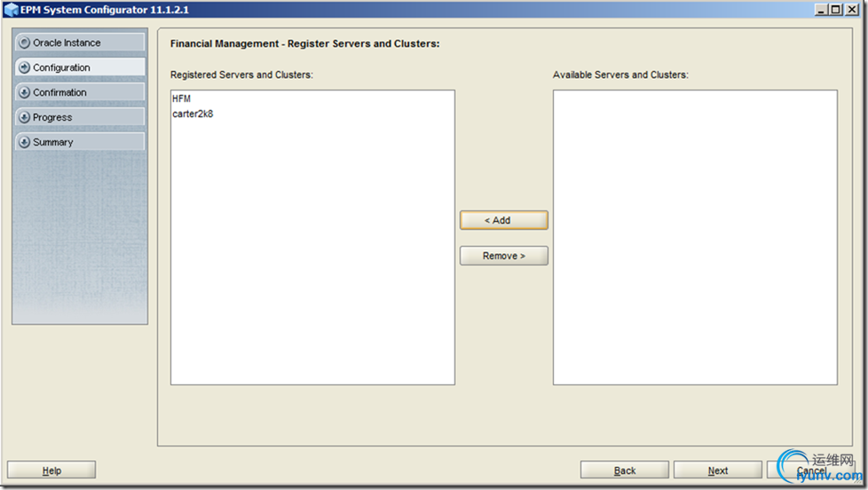Minimize the EPM System Configurator window
868x490 pixels.
[x=821, y=10]
